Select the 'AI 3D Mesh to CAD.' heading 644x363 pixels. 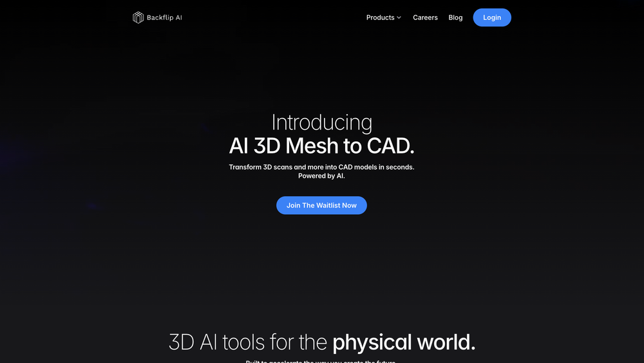pos(321,146)
